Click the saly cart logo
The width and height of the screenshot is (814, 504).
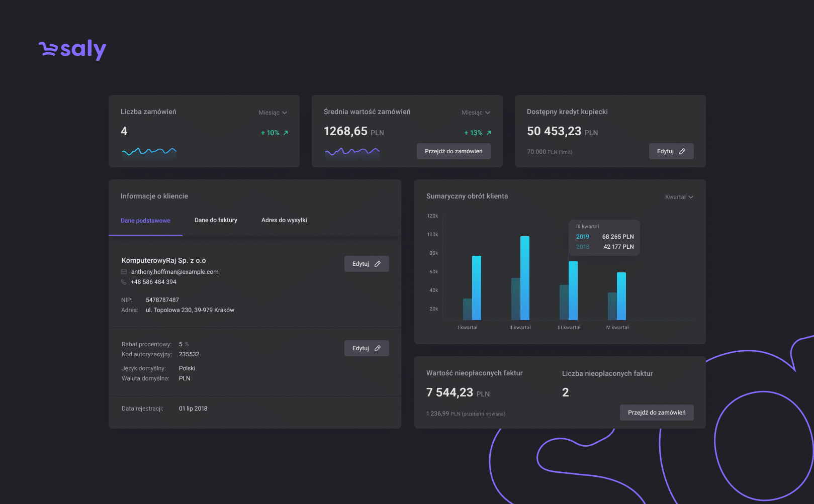[72, 49]
